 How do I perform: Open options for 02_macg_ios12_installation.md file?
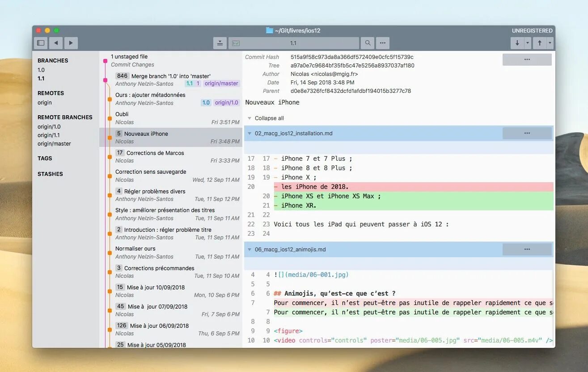[527, 133]
